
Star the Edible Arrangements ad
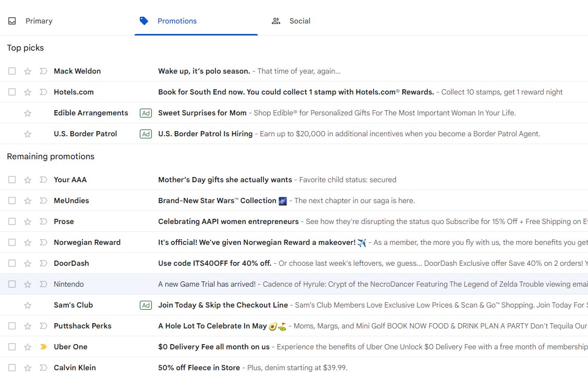27,113
